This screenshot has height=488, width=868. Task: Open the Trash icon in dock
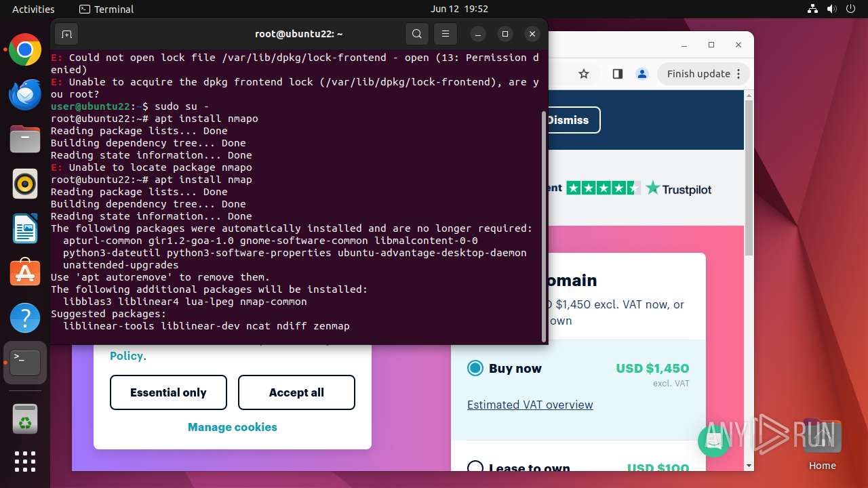(25, 419)
